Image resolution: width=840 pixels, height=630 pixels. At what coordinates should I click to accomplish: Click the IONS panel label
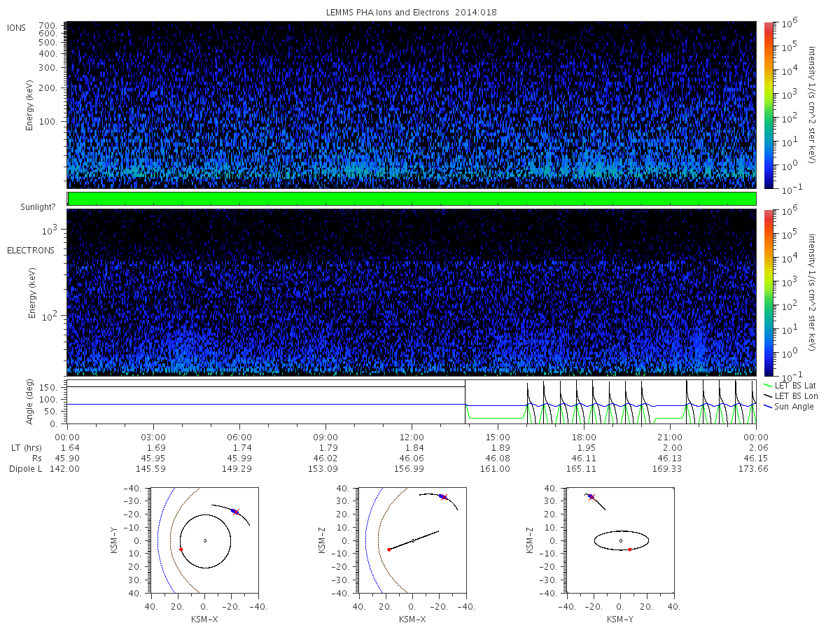pos(17,28)
